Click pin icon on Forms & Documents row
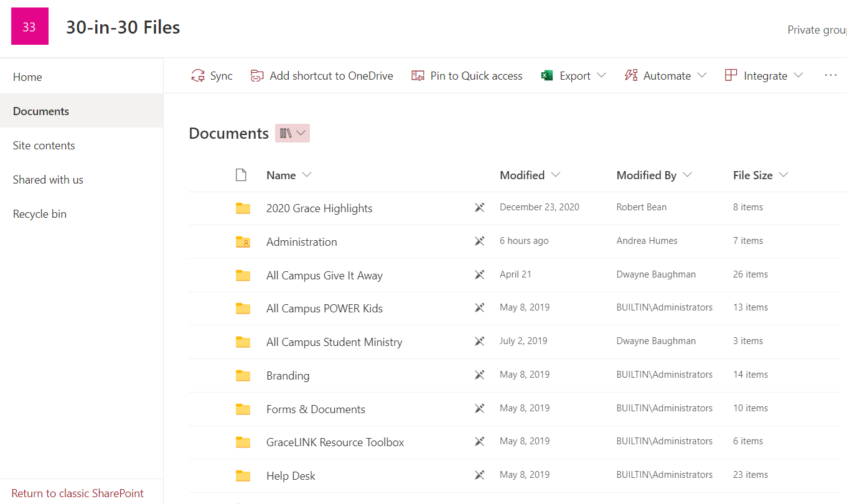This screenshot has height=504, width=847. 479,409
